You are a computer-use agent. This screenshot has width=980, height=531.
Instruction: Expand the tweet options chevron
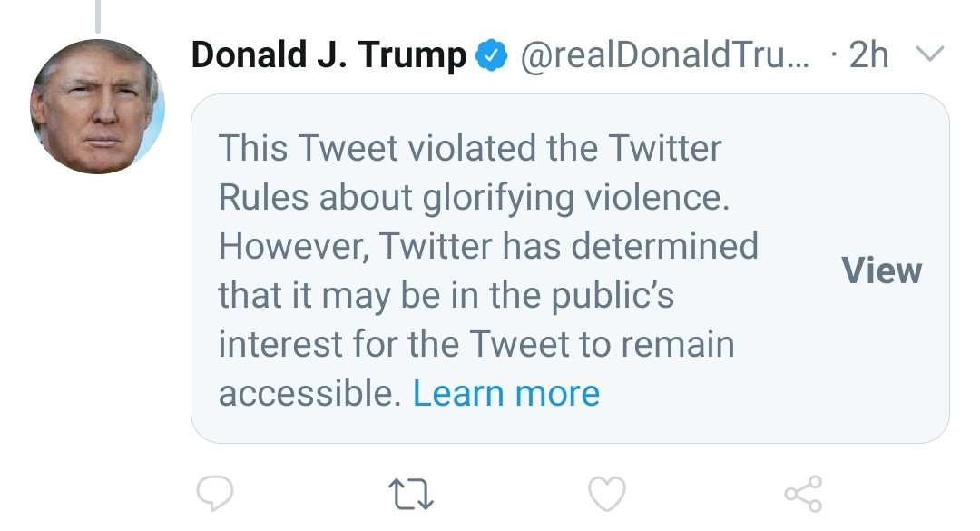pyautogui.click(x=930, y=54)
